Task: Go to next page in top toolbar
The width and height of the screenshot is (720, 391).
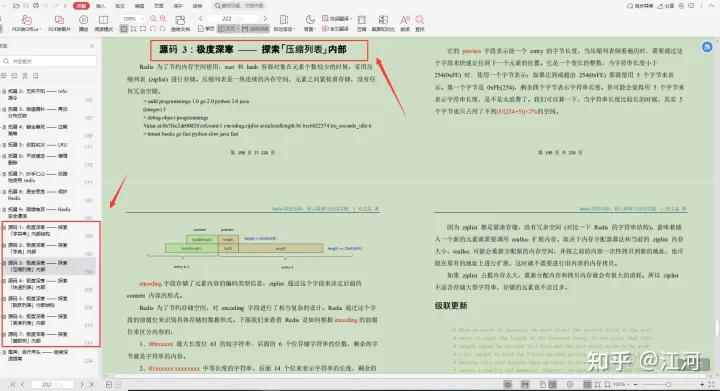Action: 265,19
